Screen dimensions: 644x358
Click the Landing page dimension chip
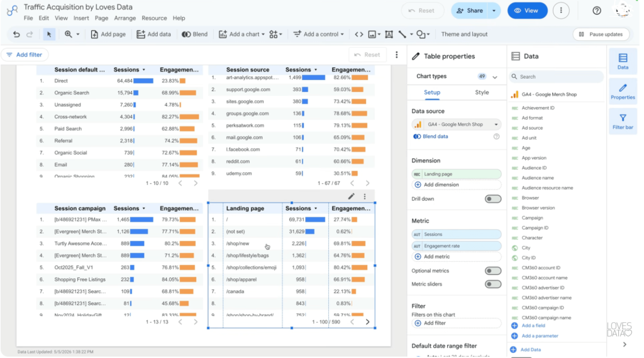click(x=457, y=174)
